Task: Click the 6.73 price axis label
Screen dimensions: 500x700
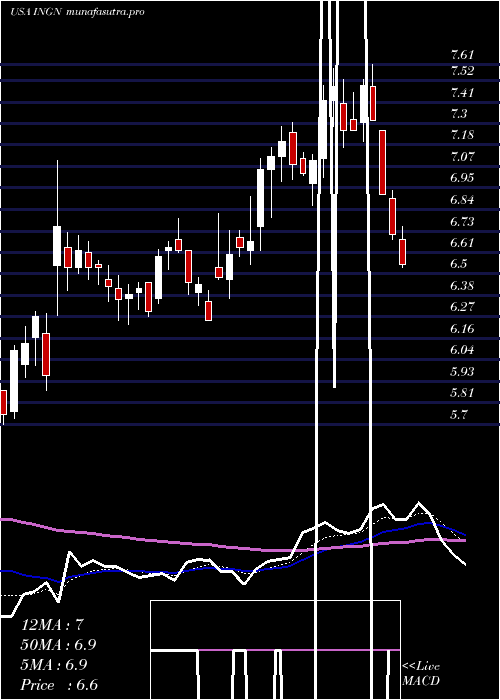Action: pyautogui.click(x=462, y=221)
